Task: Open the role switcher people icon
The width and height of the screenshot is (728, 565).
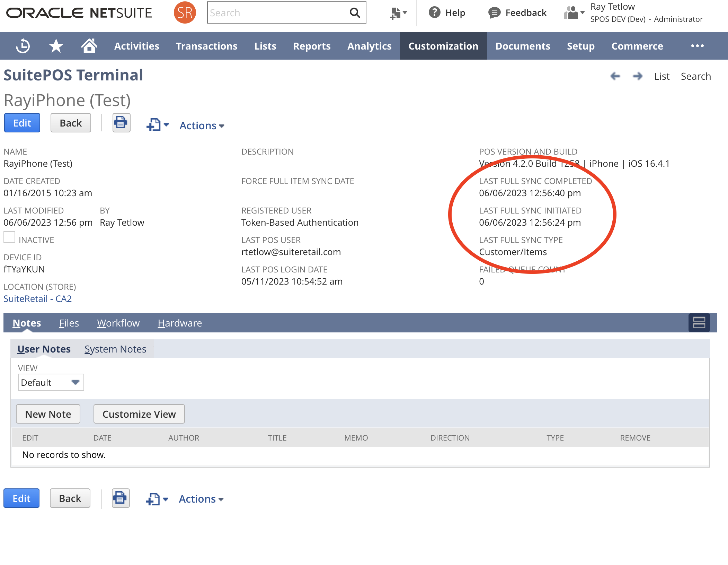Action: tap(574, 13)
